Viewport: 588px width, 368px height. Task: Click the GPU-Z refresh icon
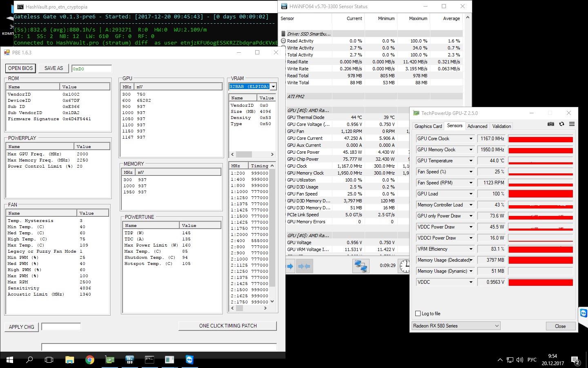tap(562, 124)
